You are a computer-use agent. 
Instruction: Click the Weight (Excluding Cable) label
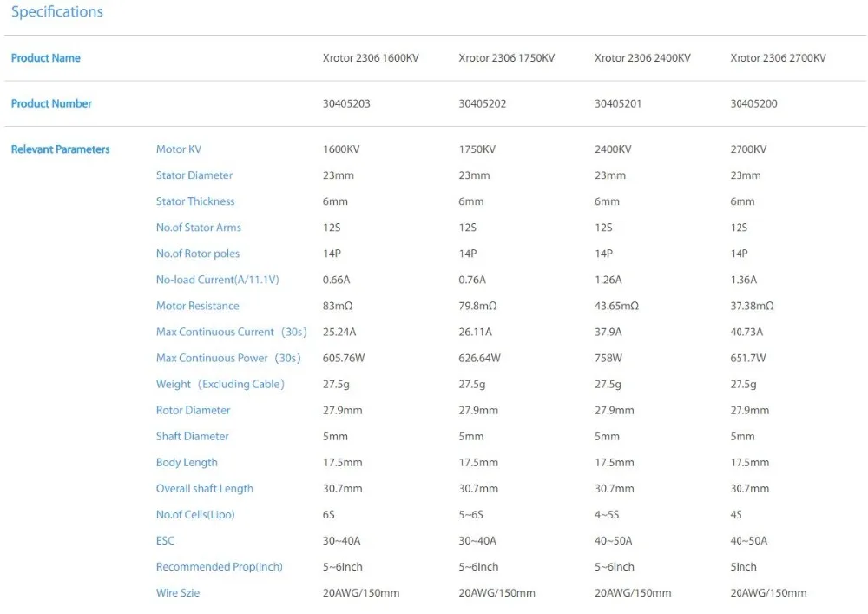[220, 384]
